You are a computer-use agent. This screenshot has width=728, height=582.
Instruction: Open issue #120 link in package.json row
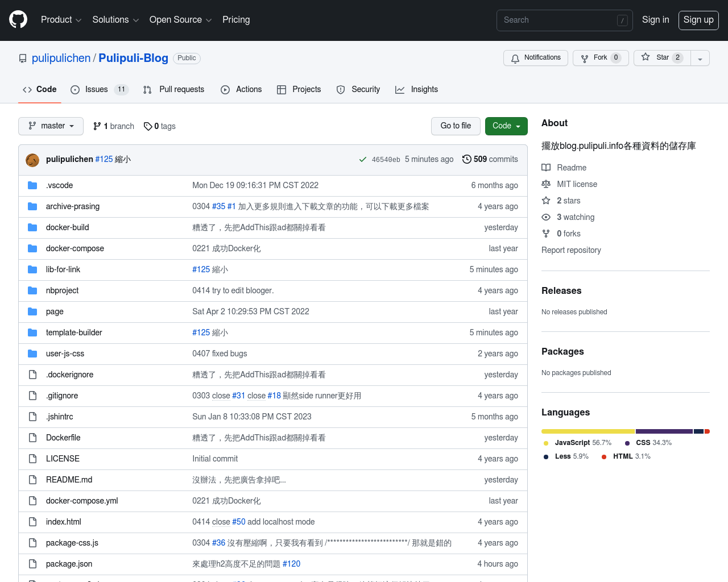coord(292,564)
